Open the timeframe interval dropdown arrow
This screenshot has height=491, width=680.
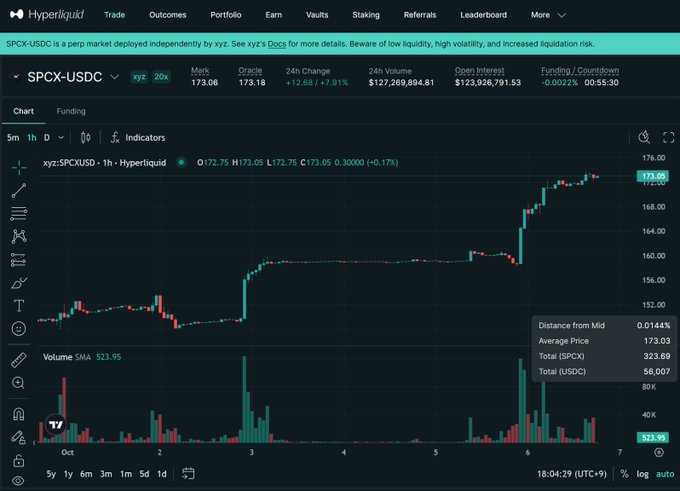pos(61,137)
